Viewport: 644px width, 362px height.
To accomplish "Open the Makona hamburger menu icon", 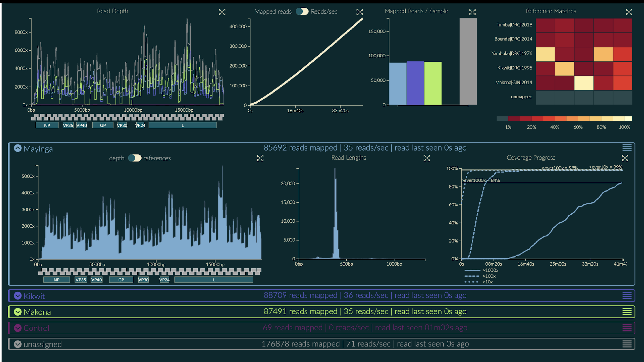I will click(627, 311).
